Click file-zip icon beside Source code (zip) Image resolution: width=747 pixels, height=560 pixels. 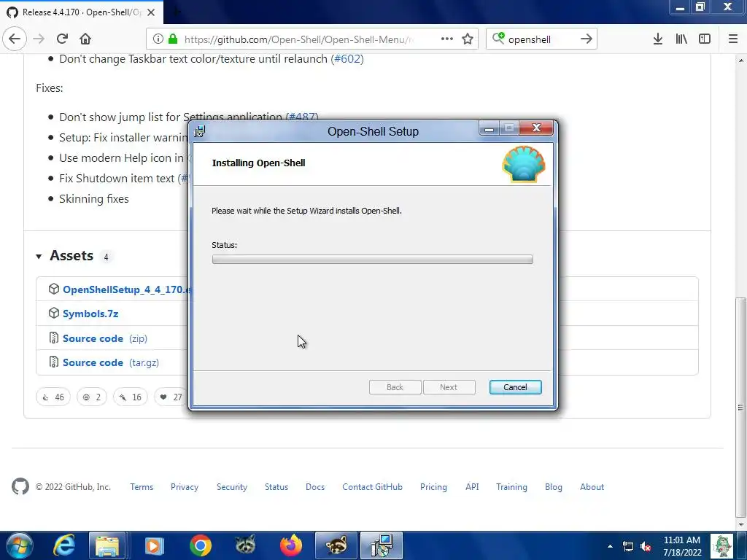(54, 338)
